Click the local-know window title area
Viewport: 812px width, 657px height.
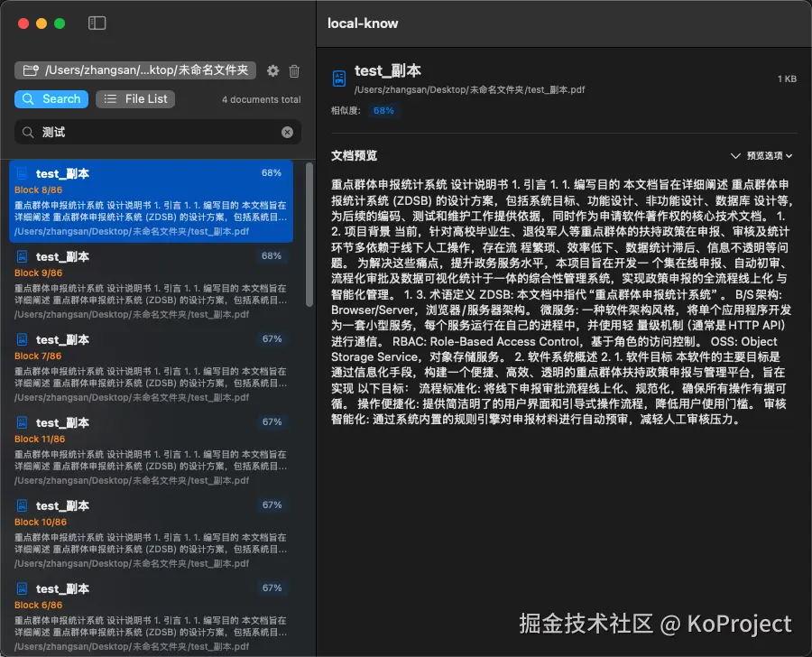pyautogui.click(x=363, y=23)
